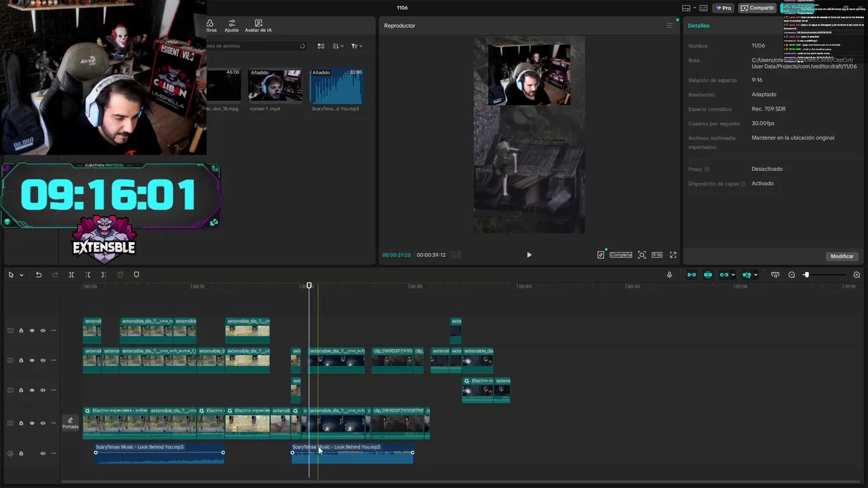Open the player hamburger menu
Viewport: 868px width, 488px height.
pyautogui.click(x=669, y=26)
